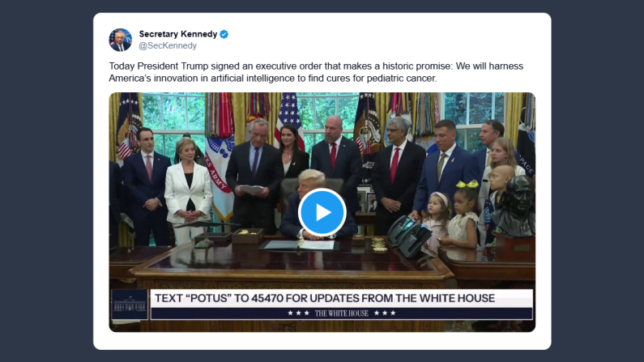Click the tweet text about executive order
The image size is (644, 362).
coord(316,72)
